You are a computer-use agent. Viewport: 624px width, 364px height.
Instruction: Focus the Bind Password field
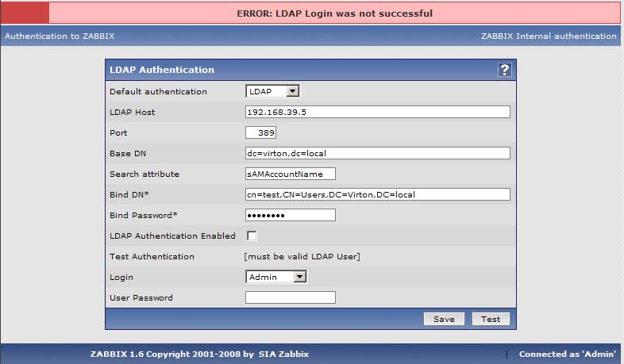pos(290,216)
